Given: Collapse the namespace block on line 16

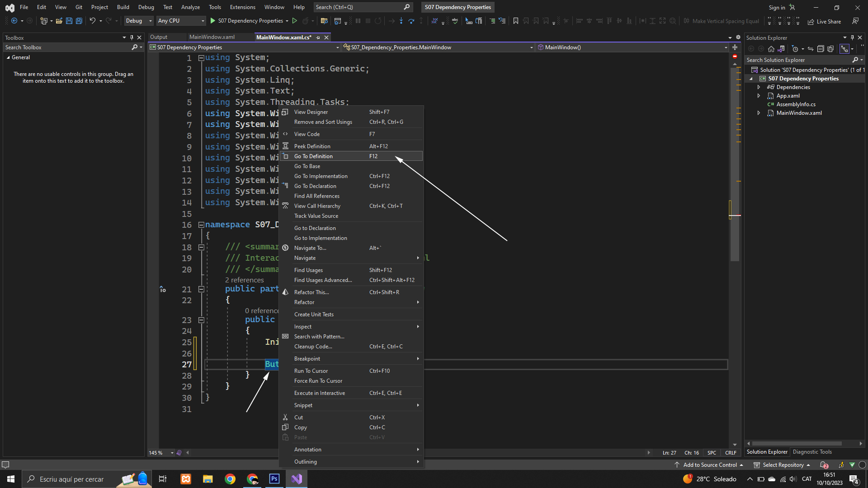Looking at the screenshot, I should (201, 225).
